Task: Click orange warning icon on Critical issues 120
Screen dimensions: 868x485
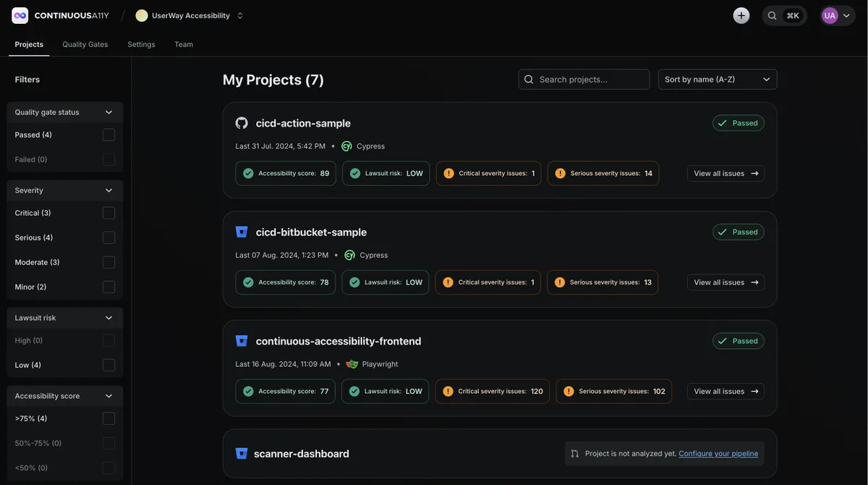Action: pos(448,392)
